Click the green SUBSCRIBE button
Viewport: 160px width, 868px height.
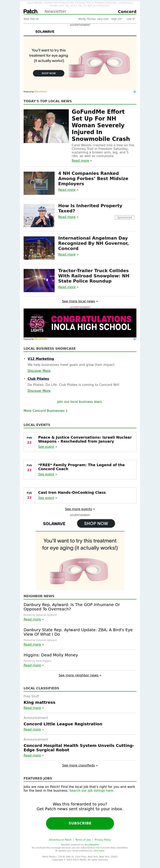(80, 823)
